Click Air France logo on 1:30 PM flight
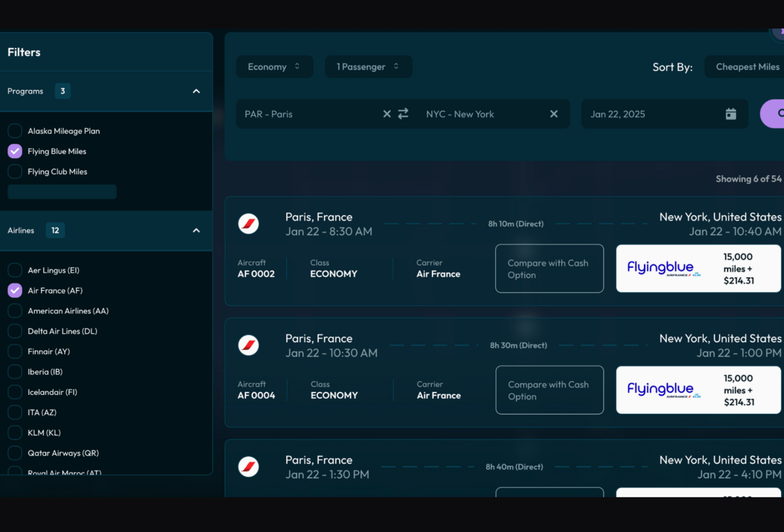This screenshot has width=784, height=532. [248, 466]
